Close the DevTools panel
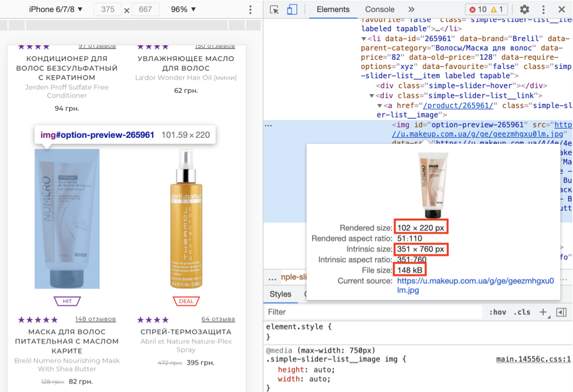 pyautogui.click(x=561, y=10)
